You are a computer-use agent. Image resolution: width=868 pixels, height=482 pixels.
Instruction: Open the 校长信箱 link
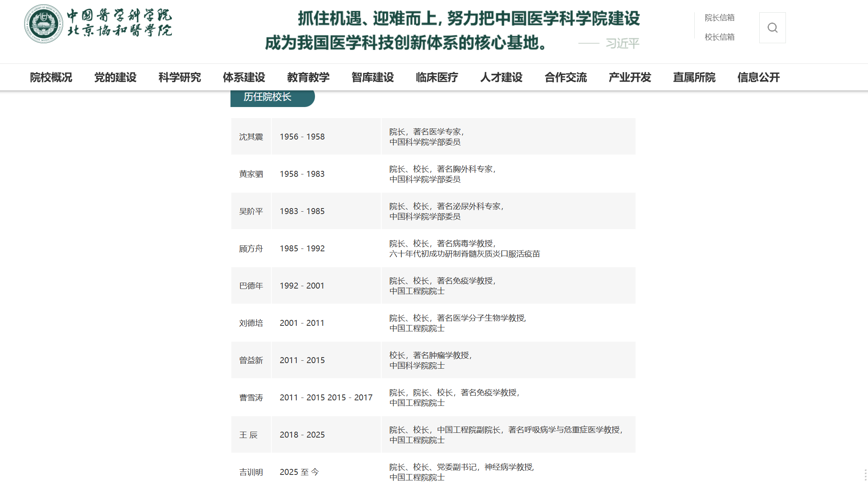(719, 37)
